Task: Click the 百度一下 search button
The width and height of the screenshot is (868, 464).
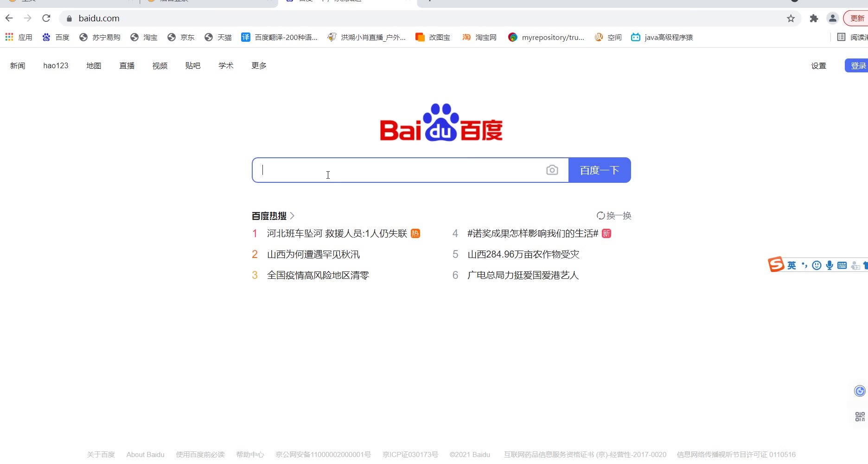Action: pyautogui.click(x=600, y=170)
